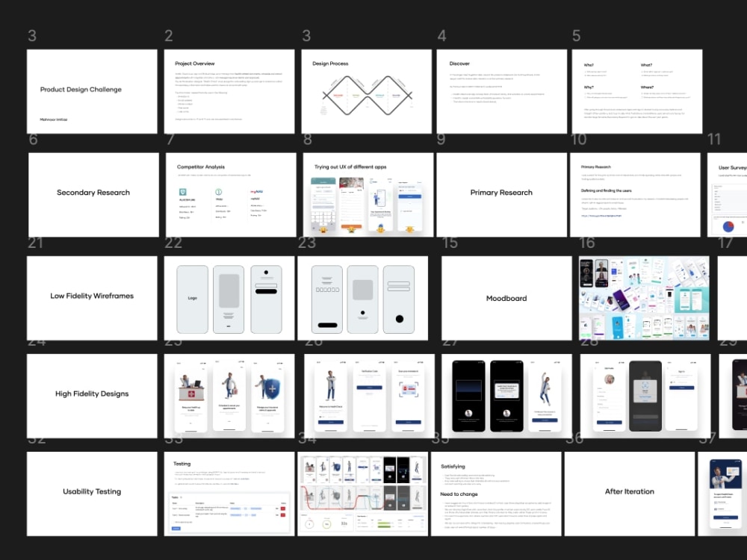747x560 pixels.
Task: Click frame label 11 above User Survey
Action: tap(714, 139)
